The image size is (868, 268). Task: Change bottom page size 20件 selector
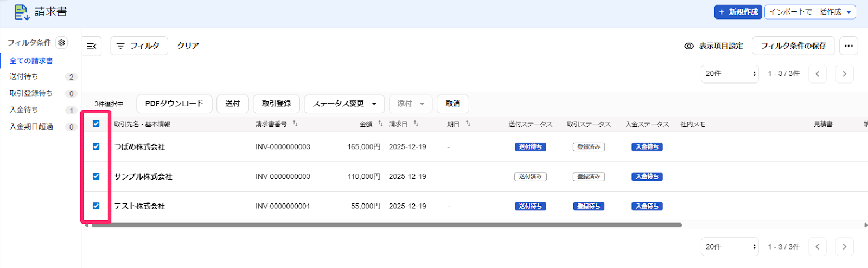[x=730, y=247]
